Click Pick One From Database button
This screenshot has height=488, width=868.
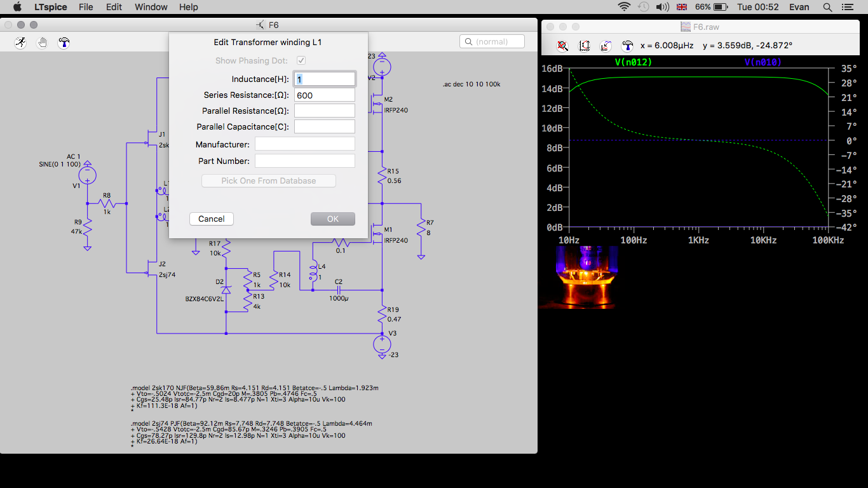tap(269, 180)
